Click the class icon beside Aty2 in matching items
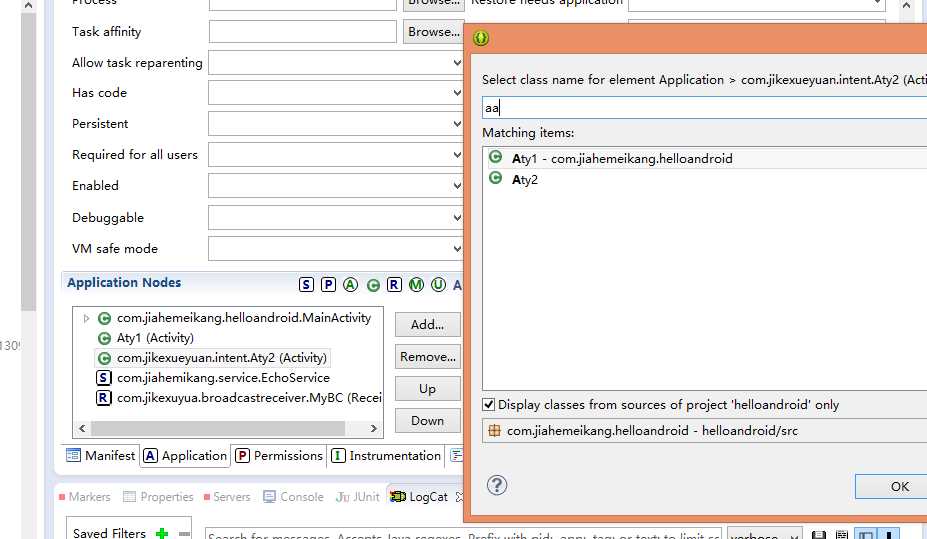 (495, 178)
